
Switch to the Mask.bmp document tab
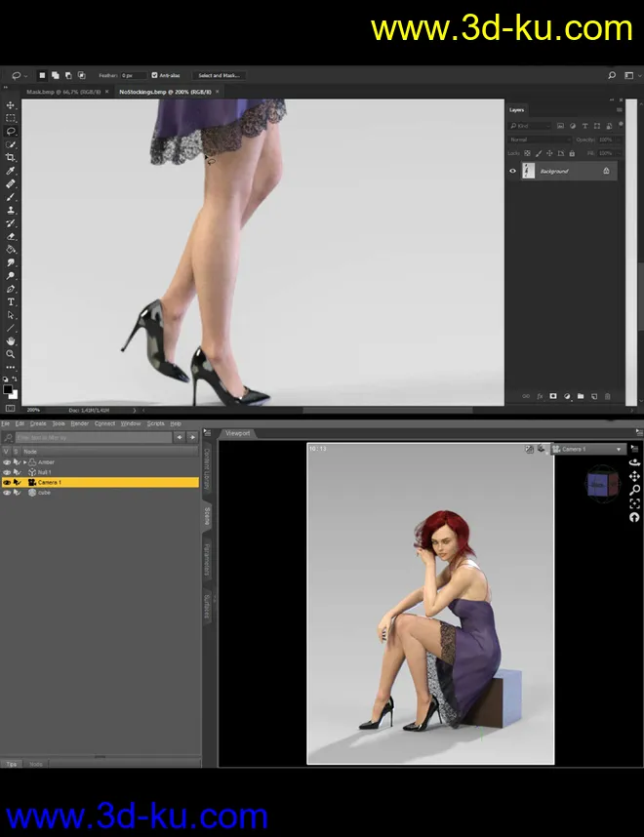(x=63, y=92)
